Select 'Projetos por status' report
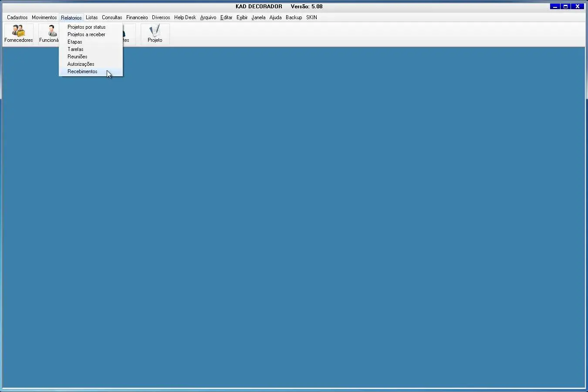The height and width of the screenshot is (392, 588). 86,27
